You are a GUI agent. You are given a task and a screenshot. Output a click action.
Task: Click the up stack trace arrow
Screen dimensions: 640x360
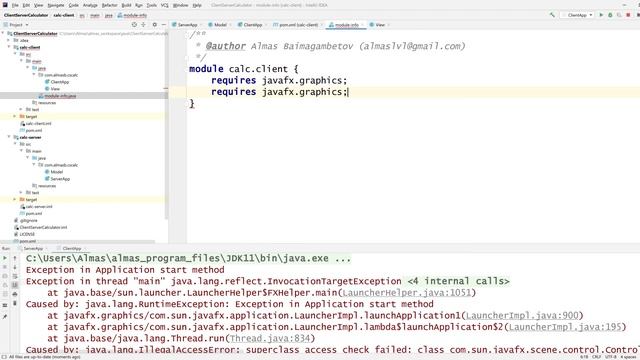coord(15,258)
